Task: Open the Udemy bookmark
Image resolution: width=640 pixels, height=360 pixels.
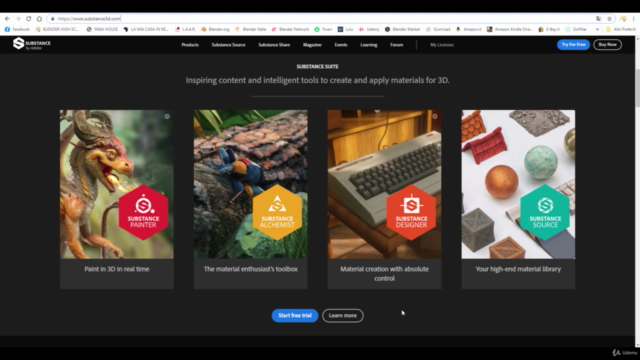Action: coord(369,29)
